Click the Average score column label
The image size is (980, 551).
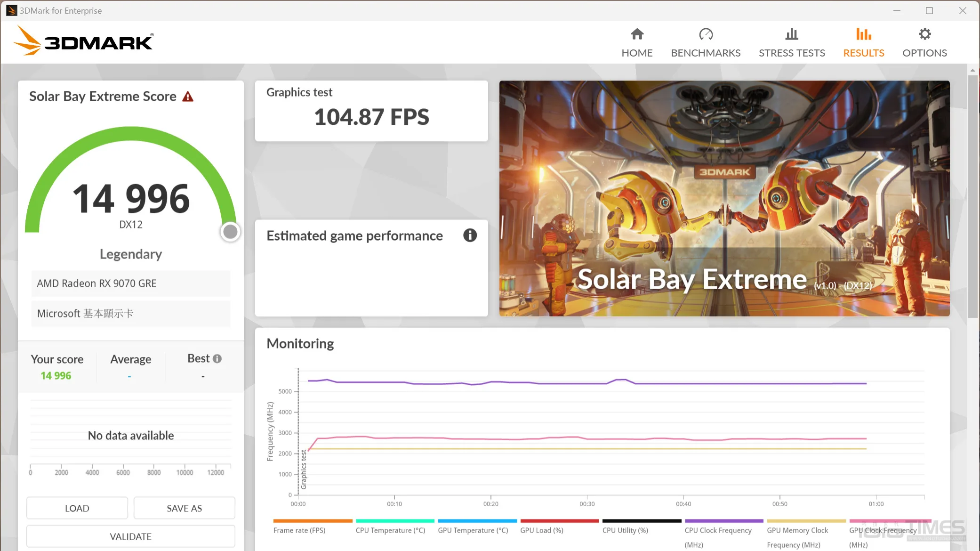[131, 359]
